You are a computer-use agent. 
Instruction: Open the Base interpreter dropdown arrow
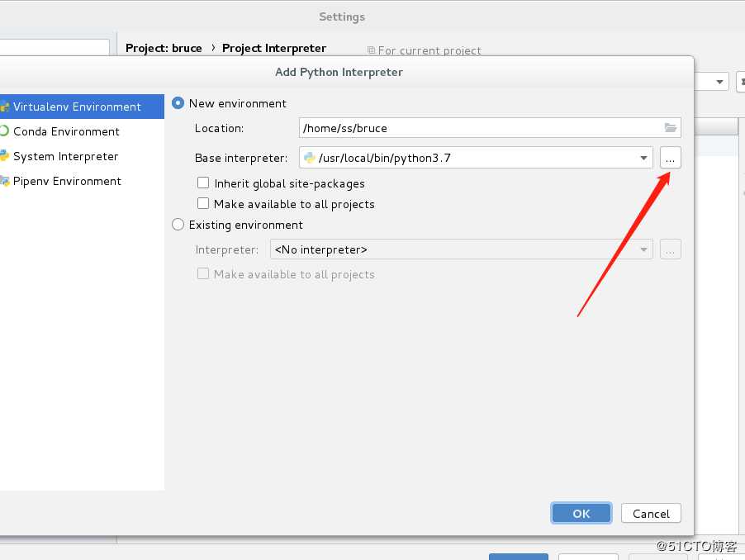coord(643,158)
